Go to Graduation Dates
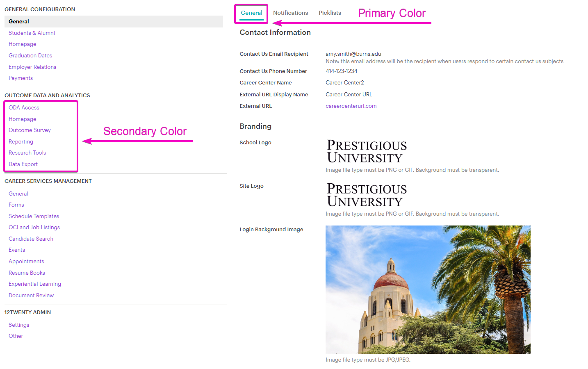 (x=30, y=55)
